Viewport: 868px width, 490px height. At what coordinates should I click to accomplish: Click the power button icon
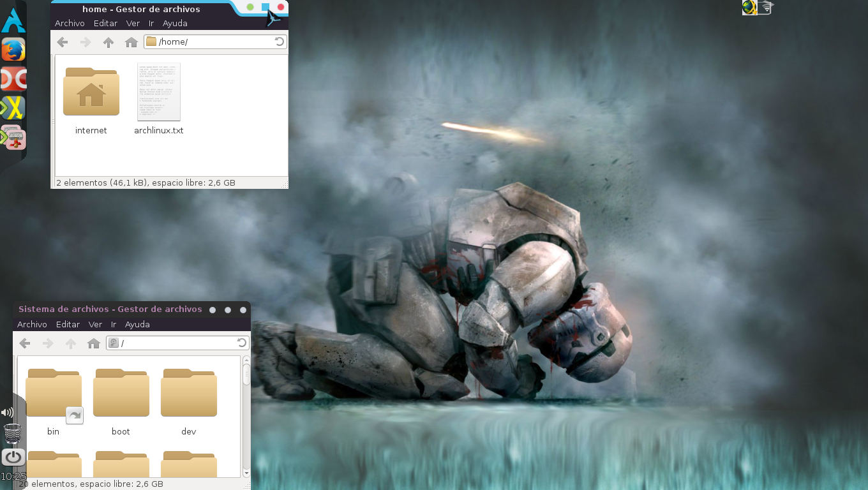coord(13,457)
